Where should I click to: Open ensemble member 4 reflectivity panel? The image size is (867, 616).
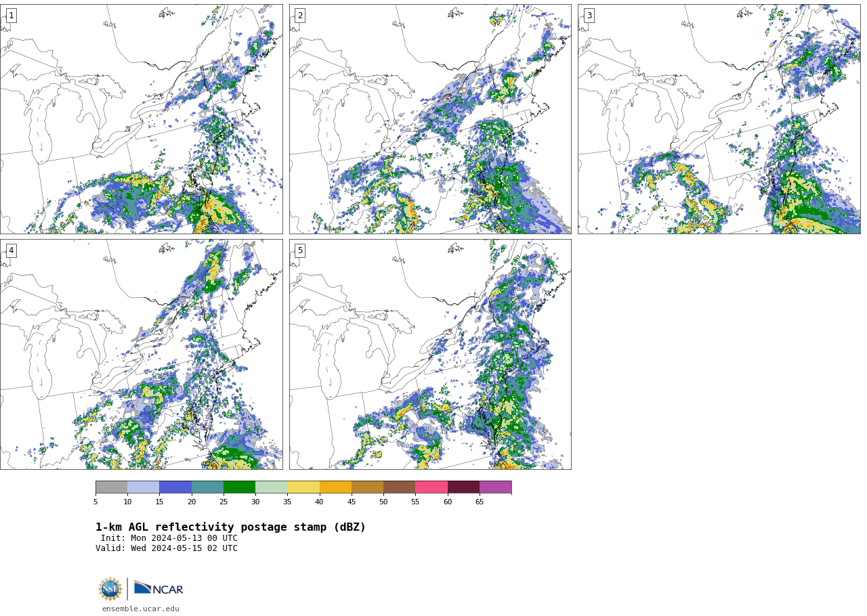tap(141, 354)
